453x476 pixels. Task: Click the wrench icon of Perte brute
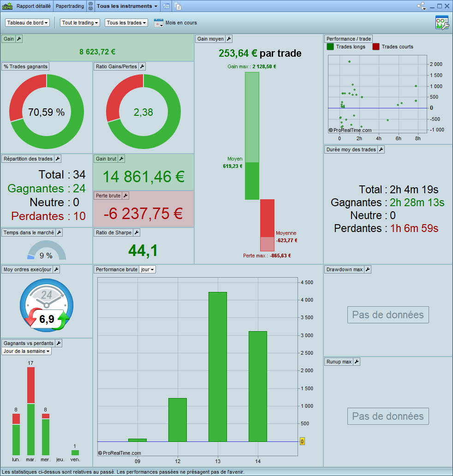coord(125,196)
